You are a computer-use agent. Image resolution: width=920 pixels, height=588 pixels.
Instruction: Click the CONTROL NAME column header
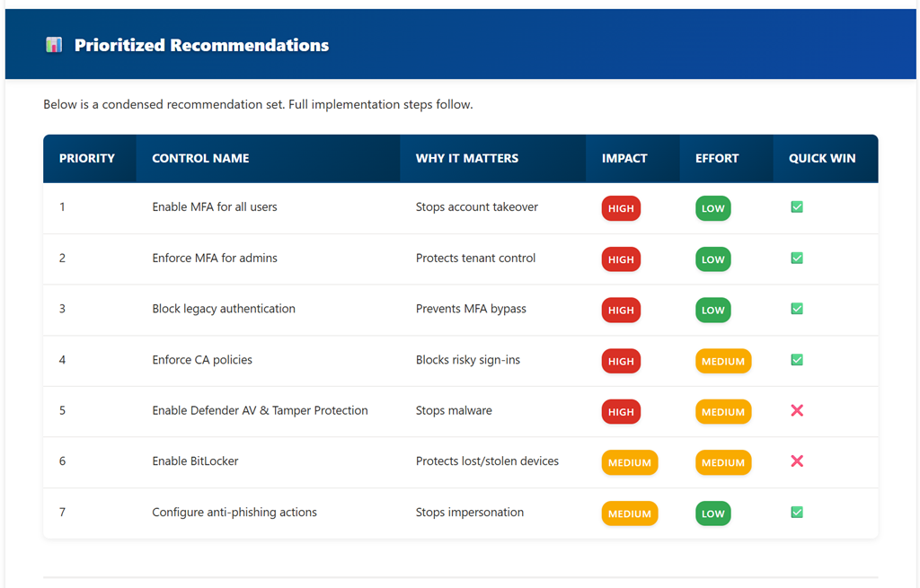[x=200, y=158]
